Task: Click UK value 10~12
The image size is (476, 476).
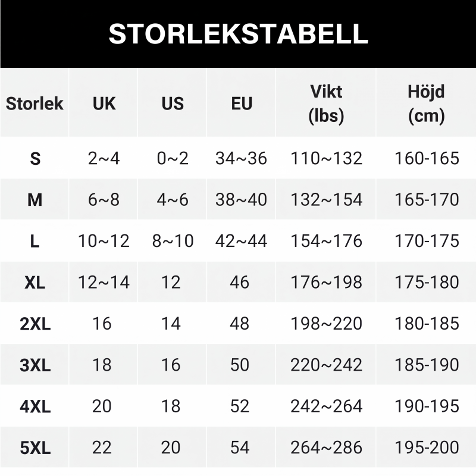Action: pyautogui.click(x=104, y=241)
